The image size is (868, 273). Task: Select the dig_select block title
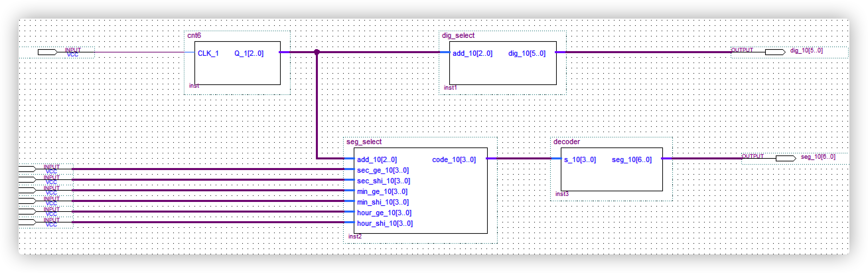tap(458, 36)
